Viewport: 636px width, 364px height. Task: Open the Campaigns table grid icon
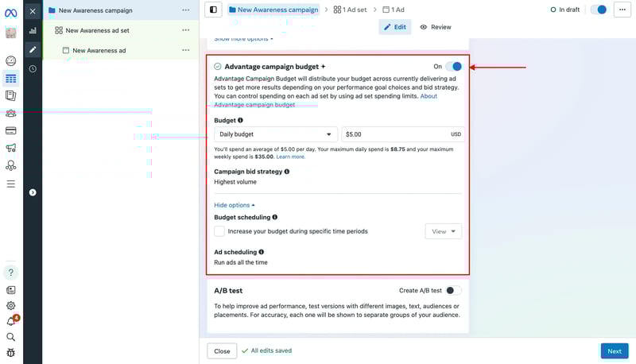[11, 79]
